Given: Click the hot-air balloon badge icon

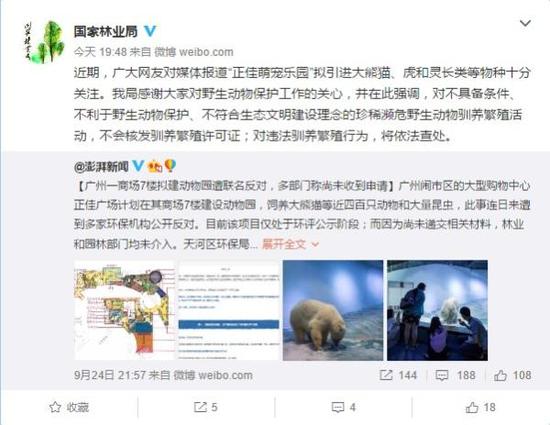Looking at the screenshot, I should tap(170, 166).
